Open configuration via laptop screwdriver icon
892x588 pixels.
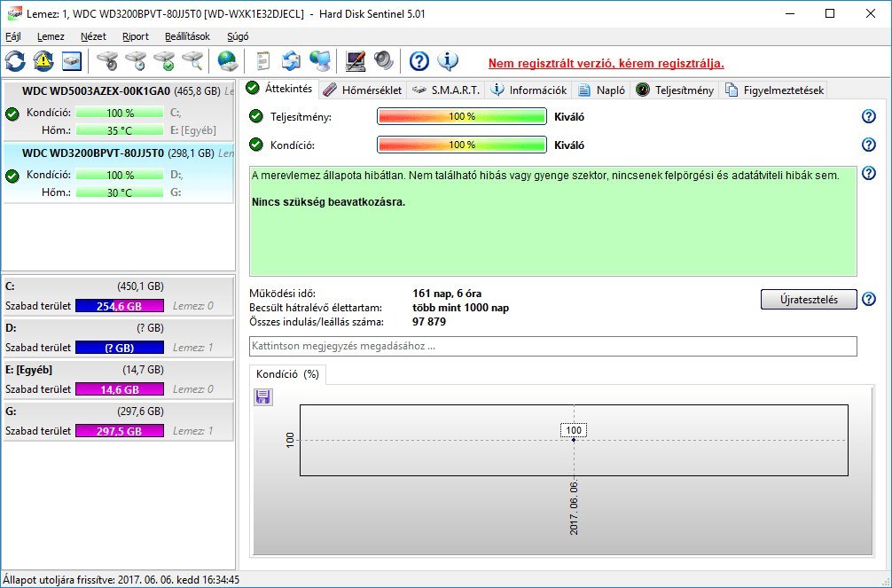tap(356, 61)
